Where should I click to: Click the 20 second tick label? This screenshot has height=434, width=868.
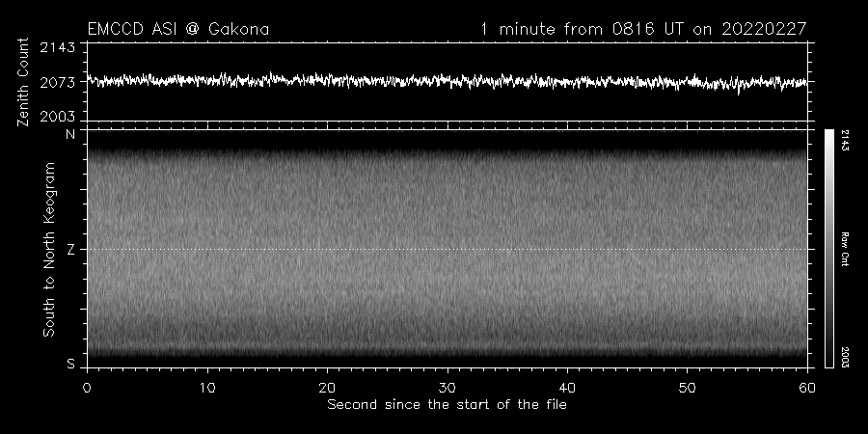pyautogui.click(x=327, y=388)
